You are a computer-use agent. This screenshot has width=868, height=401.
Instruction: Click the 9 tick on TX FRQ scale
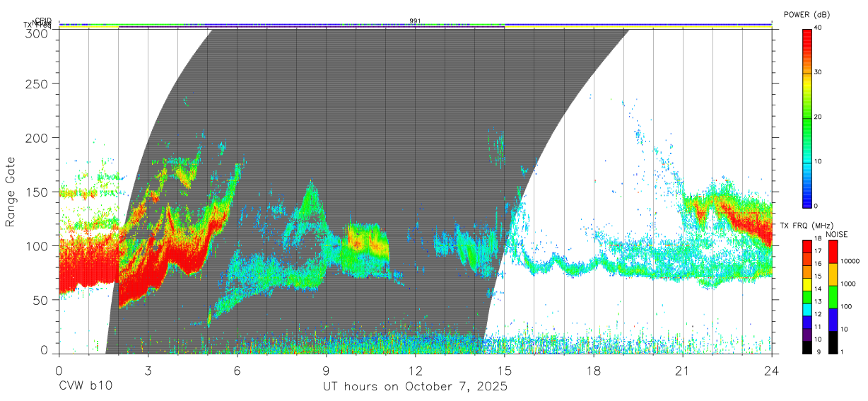[819, 351]
